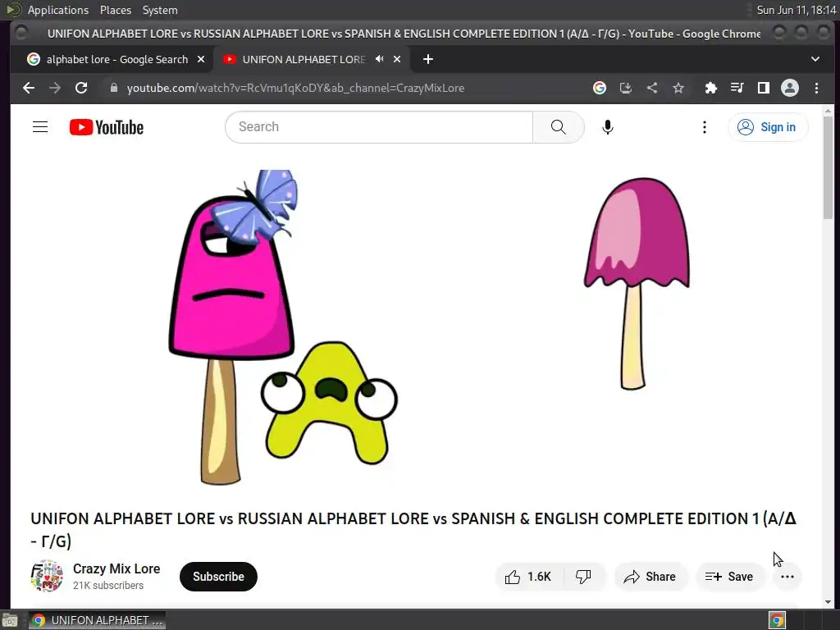Click the page vertical scrollbar thumb
This screenshot has width=840, height=630.
point(829,167)
